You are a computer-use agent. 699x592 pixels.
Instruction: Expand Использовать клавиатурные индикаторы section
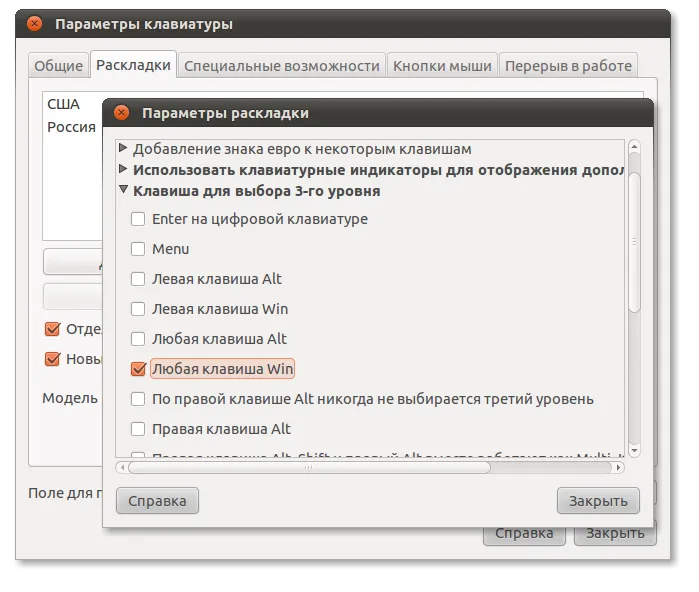[123, 169]
